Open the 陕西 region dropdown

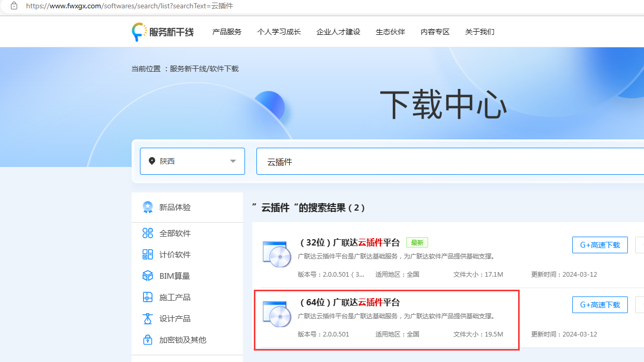192,161
